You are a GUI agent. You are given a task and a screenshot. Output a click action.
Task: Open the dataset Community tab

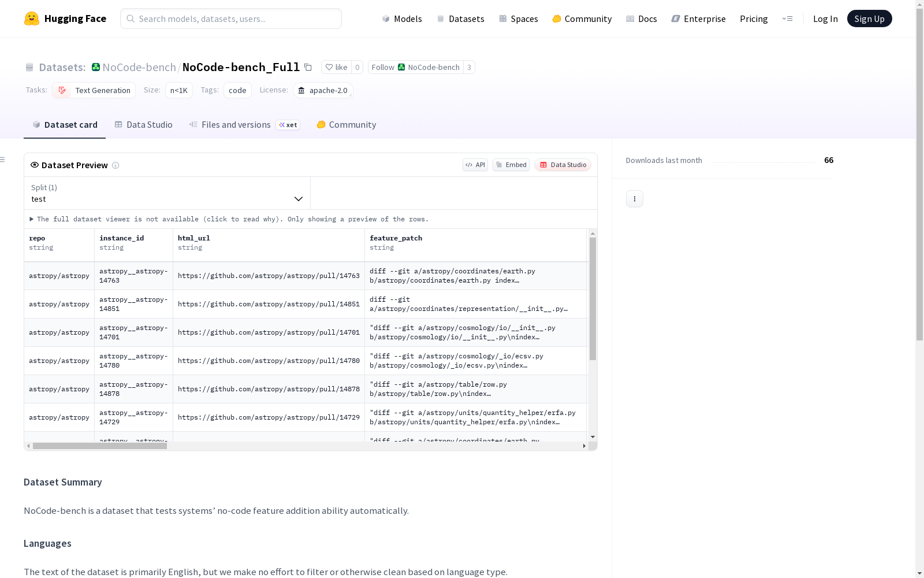[x=346, y=125]
